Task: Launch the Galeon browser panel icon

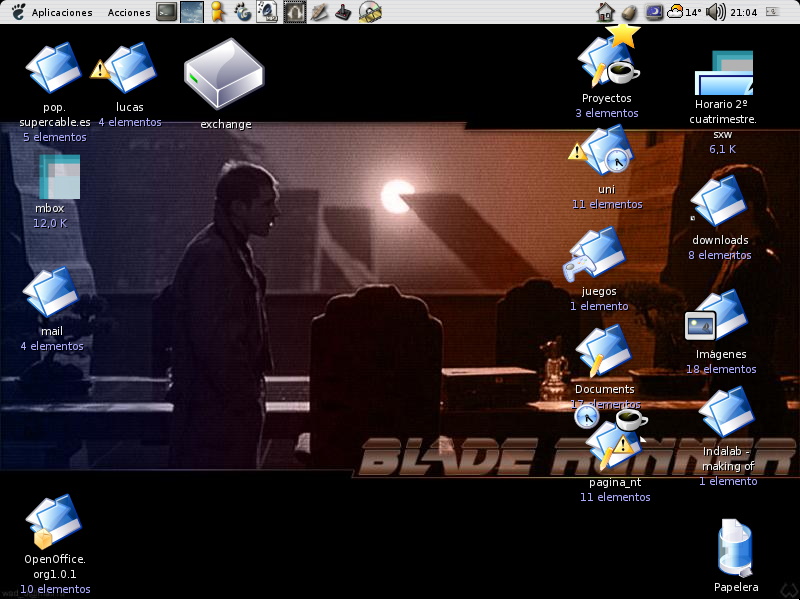Action: [x=243, y=12]
